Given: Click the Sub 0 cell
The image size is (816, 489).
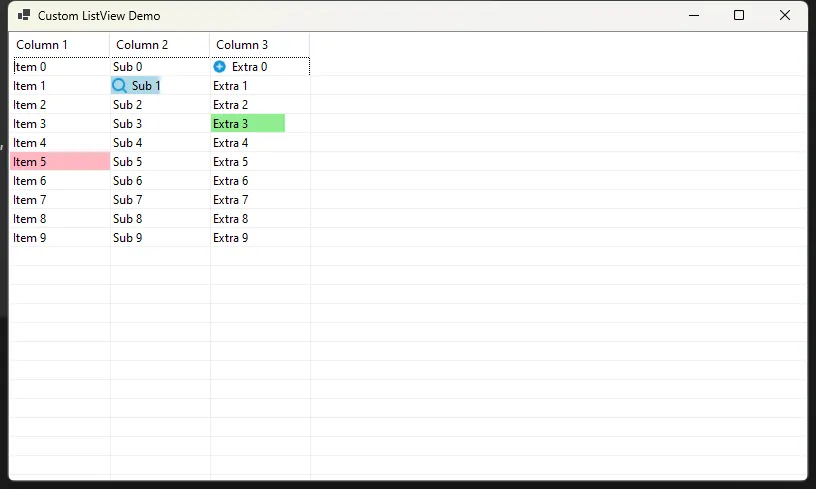Looking at the screenshot, I should coord(128,67).
